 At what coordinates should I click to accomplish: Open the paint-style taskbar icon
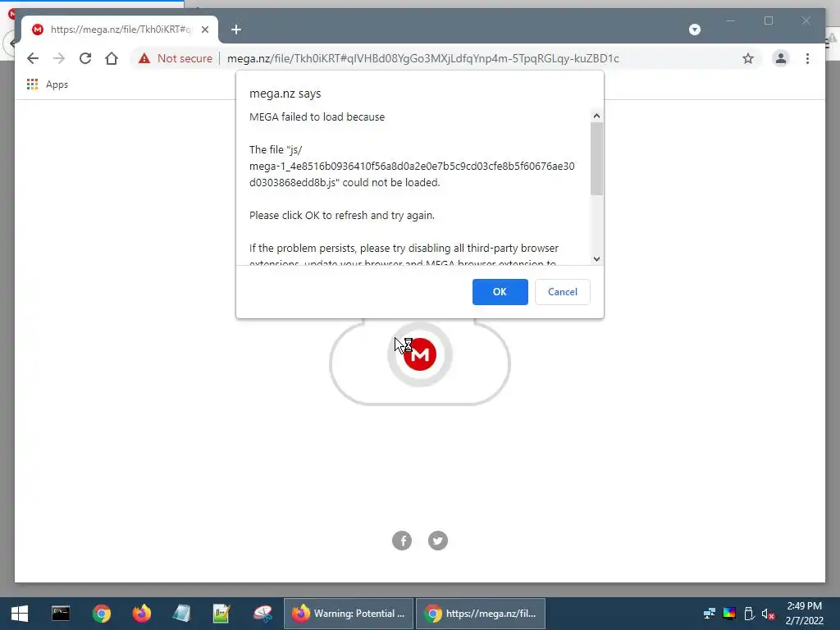[x=262, y=614]
